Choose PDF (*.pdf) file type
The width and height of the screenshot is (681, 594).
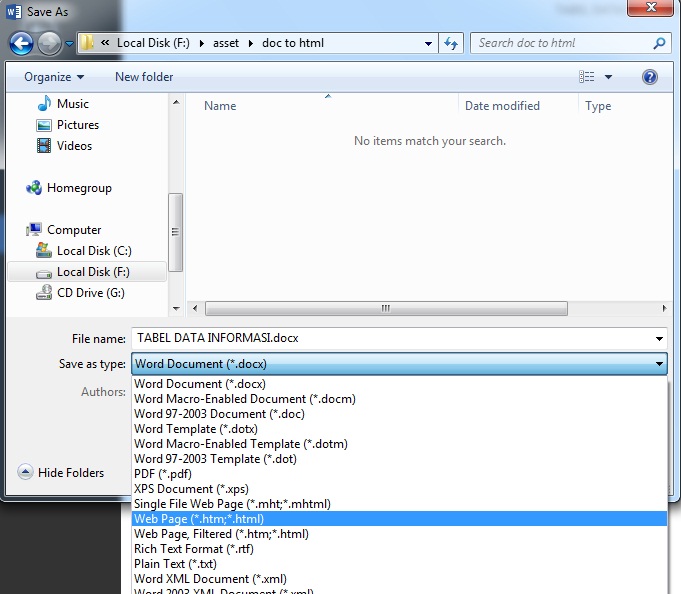click(x=399, y=474)
